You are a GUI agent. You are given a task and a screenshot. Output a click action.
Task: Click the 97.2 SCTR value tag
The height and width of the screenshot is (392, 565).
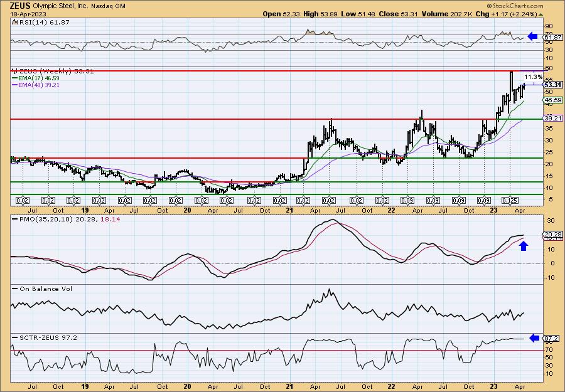click(x=552, y=339)
